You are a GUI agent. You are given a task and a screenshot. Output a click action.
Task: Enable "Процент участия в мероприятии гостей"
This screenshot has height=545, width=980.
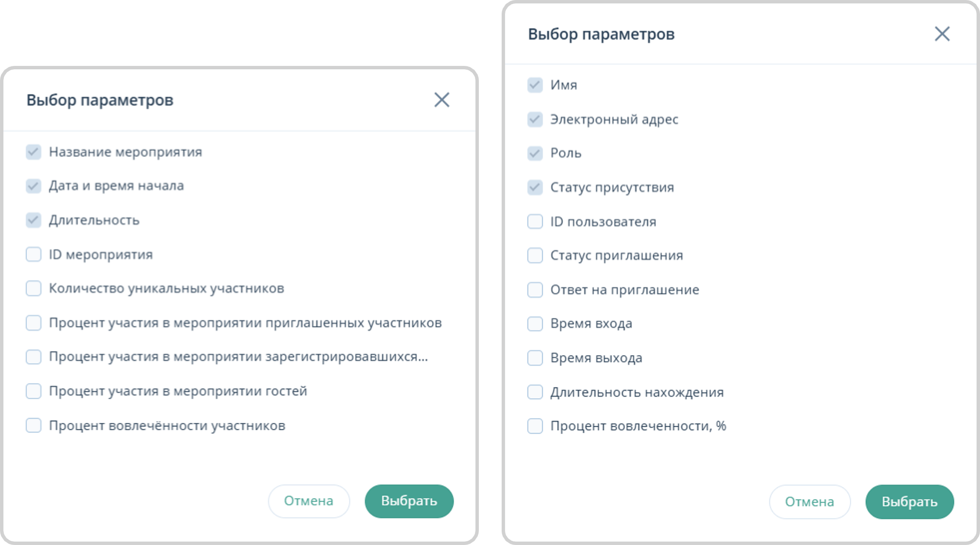pos(33,391)
